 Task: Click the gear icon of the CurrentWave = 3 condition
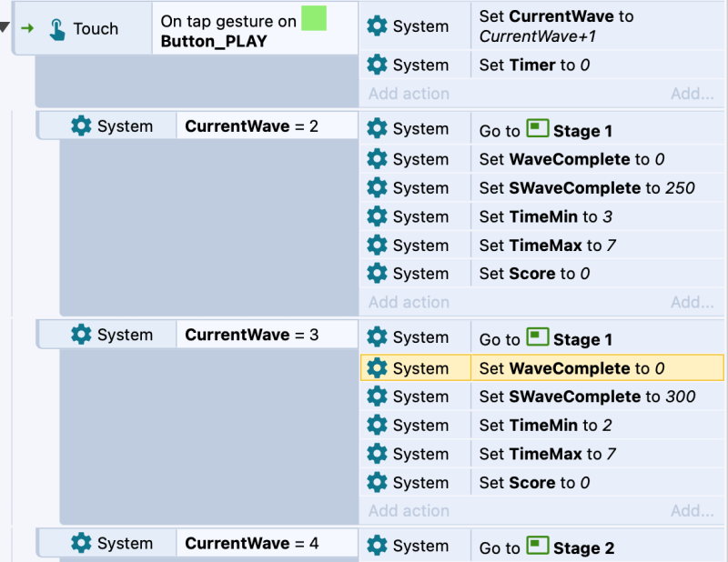(x=81, y=334)
